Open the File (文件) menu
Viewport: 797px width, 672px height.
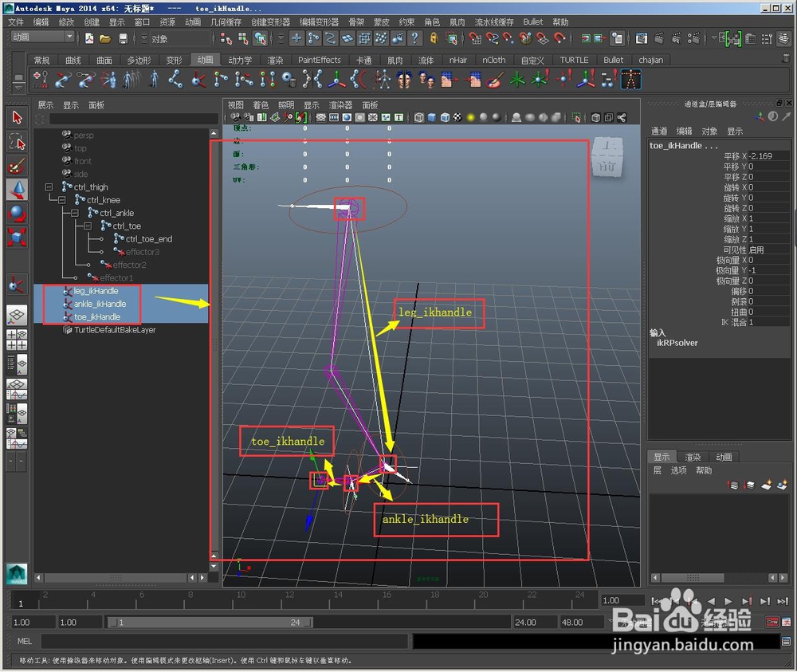(x=16, y=22)
